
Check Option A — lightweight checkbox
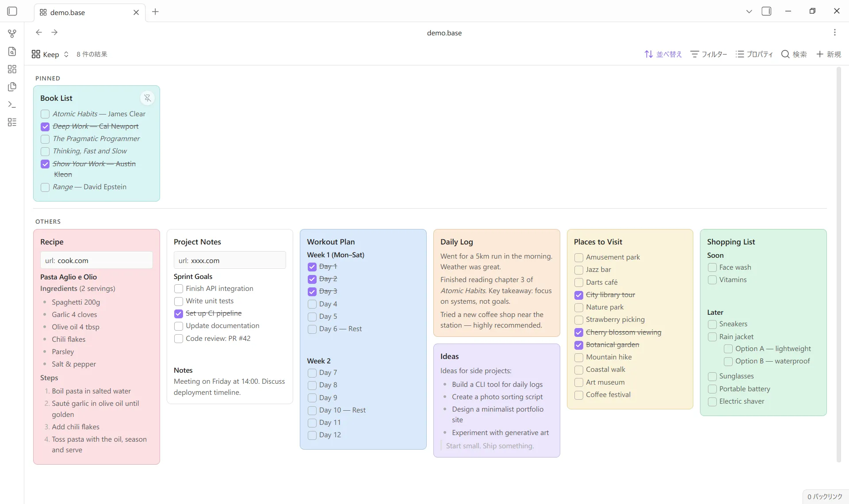pyautogui.click(x=728, y=349)
